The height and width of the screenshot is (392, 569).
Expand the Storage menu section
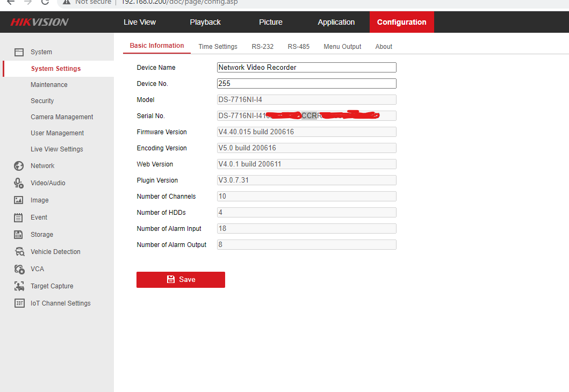[x=42, y=235]
